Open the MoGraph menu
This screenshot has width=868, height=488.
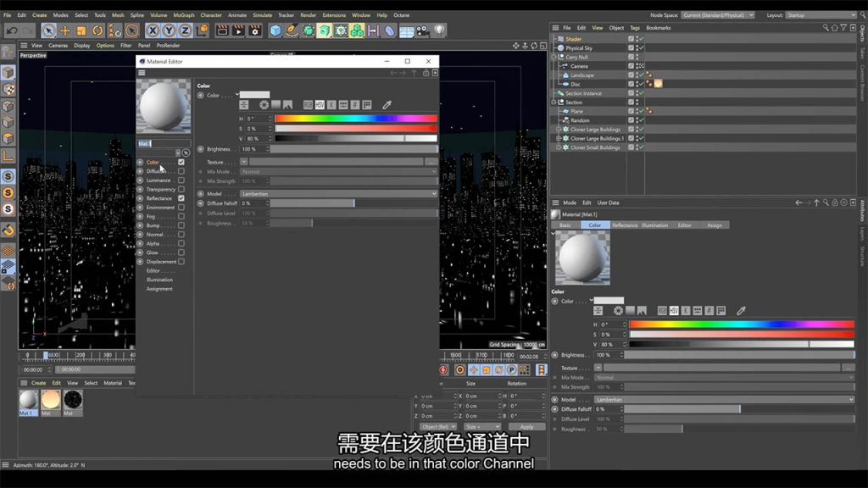184,15
